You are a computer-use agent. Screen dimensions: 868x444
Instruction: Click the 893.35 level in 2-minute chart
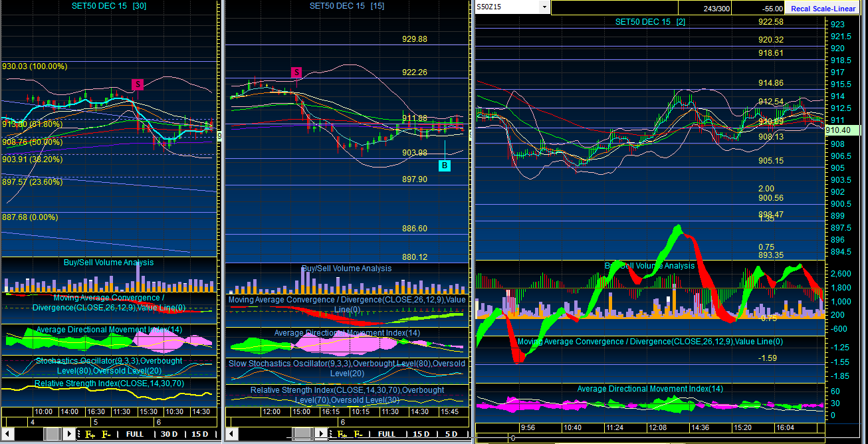pos(771,255)
